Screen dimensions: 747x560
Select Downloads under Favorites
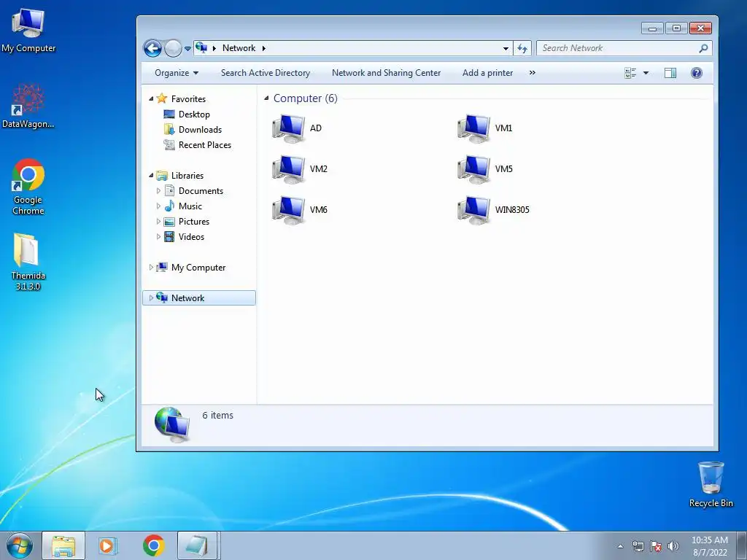click(x=200, y=130)
